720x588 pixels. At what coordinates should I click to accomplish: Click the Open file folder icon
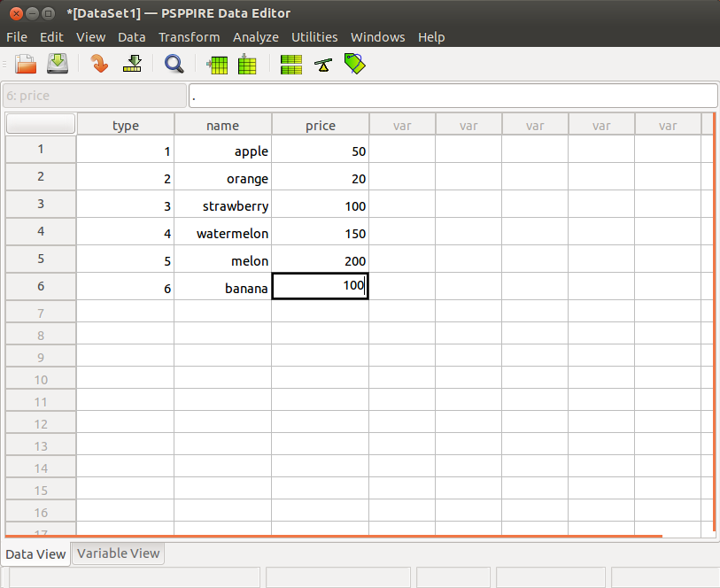coord(26,64)
